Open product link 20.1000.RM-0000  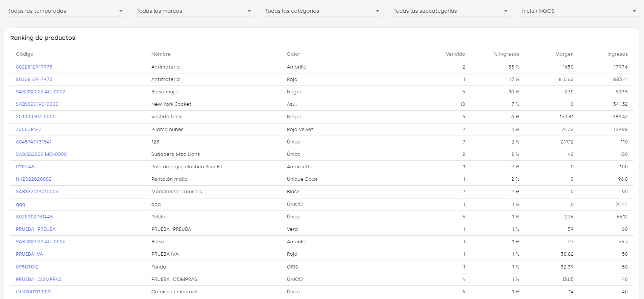(36, 116)
